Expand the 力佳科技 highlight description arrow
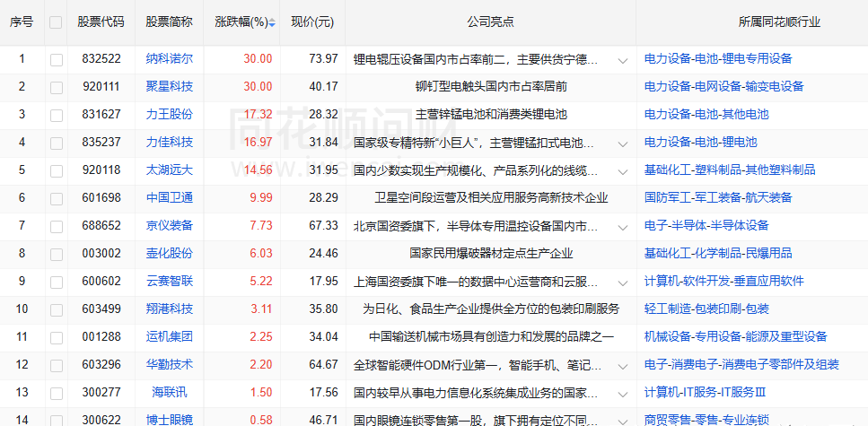Image resolution: width=868 pixels, height=426 pixels. point(623,143)
